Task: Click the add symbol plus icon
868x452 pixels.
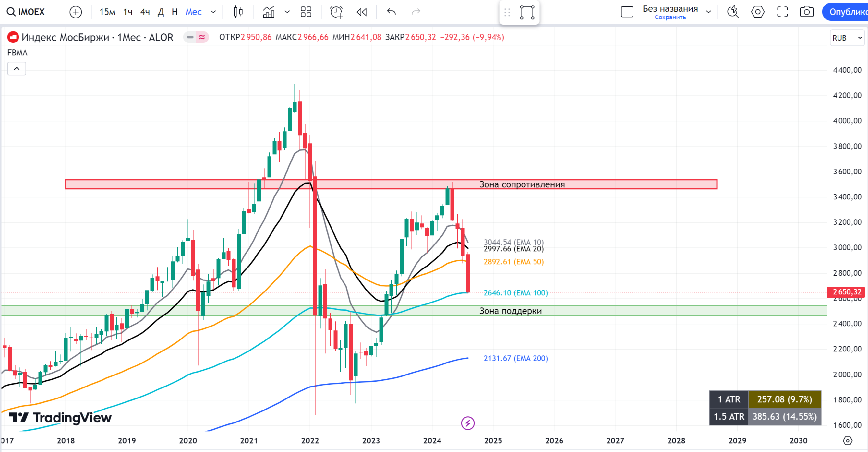Action: pyautogui.click(x=76, y=12)
